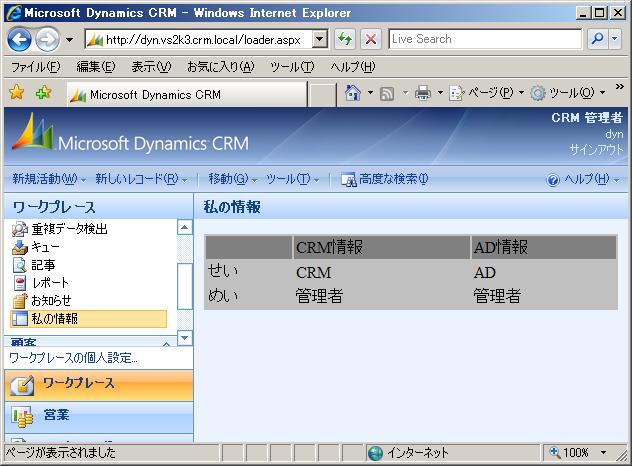Screen dimensions: 632x466
Task: Click scroll down arrow of navigation list
Action: coord(185,338)
